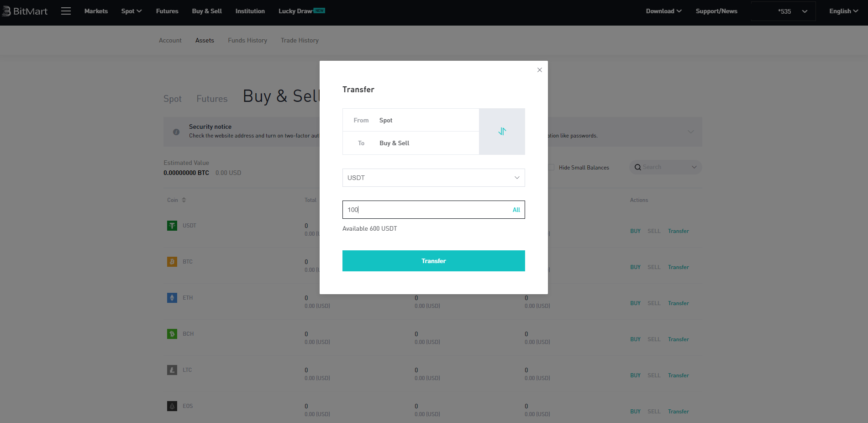Viewport: 868px width, 423px height.
Task: Open the English language dropdown
Action: [x=843, y=11]
